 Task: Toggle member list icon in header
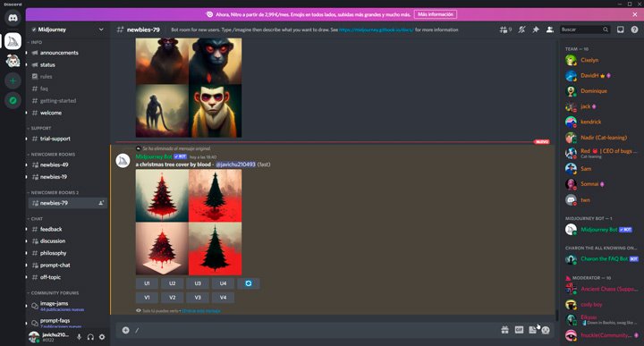click(x=549, y=30)
